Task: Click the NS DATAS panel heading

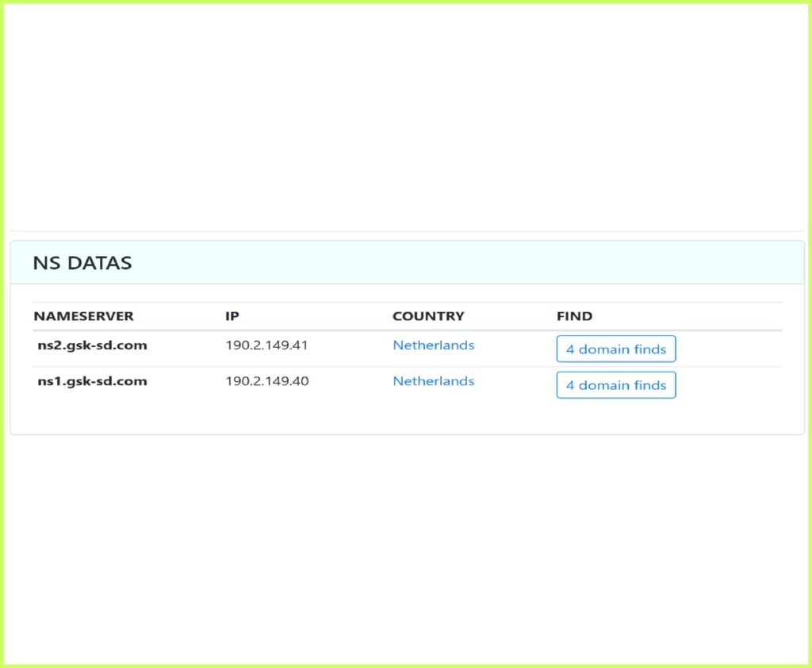Action: (x=82, y=263)
